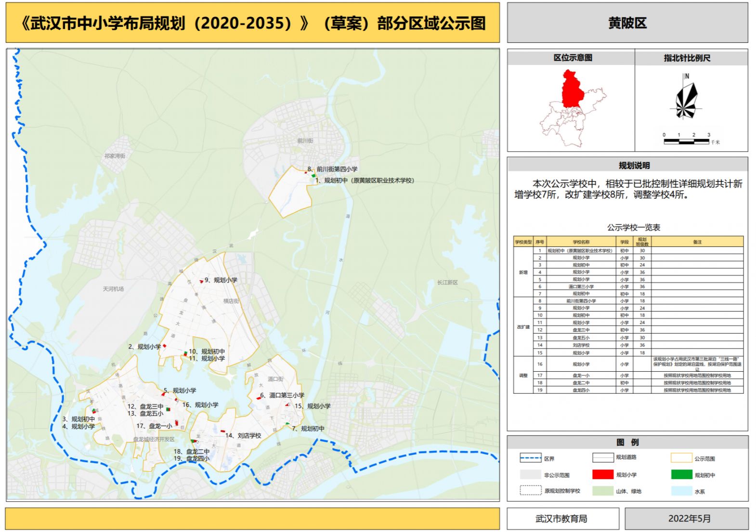Click the 调整 category cell in table
The height and width of the screenshot is (532, 756).
coord(523,375)
